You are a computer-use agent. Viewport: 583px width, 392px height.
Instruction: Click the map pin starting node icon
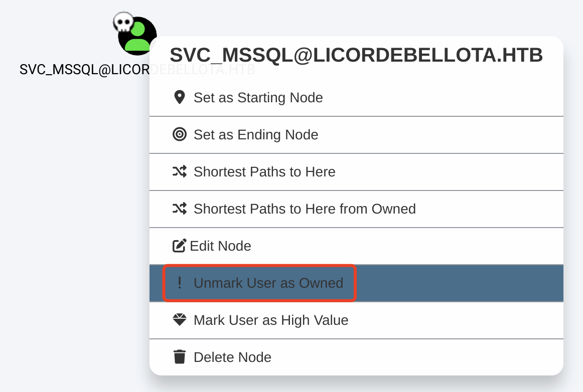[x=179, y=97]
